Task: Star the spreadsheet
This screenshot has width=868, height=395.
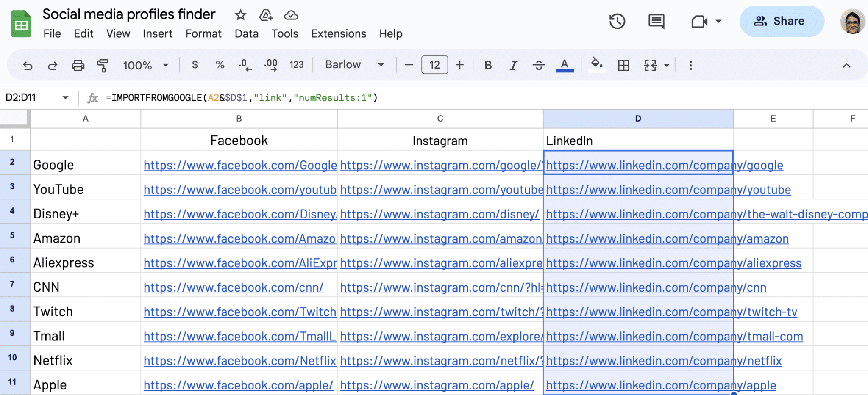Action: pos(240,14)
